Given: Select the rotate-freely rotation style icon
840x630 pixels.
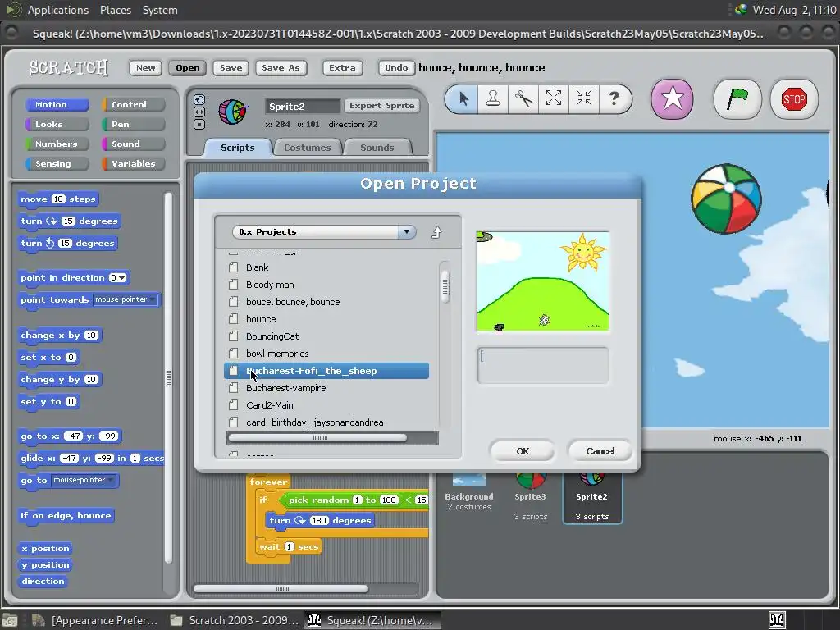Looking at the screenshot, I should (199, 99).
